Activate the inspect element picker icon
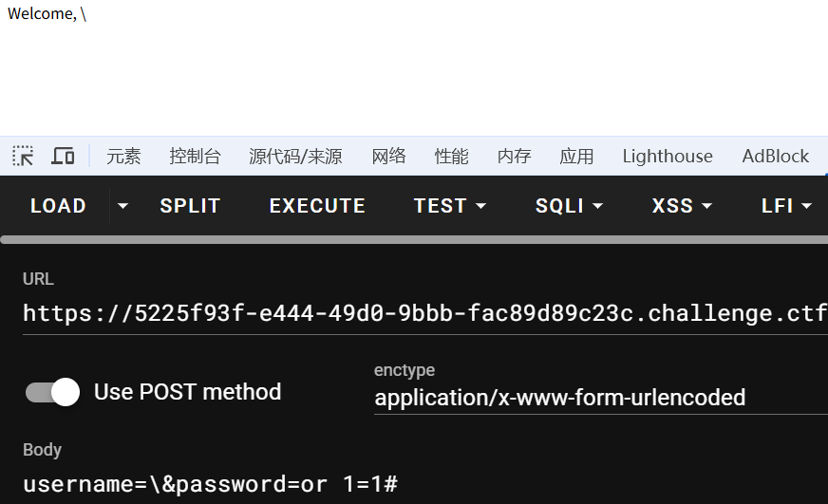 pos(23,156)
